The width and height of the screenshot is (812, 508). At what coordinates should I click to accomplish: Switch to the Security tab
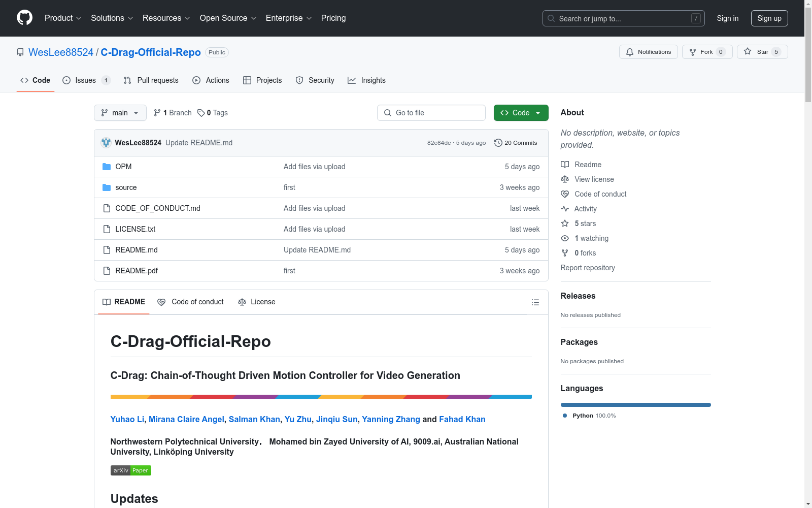click(315, 80)
